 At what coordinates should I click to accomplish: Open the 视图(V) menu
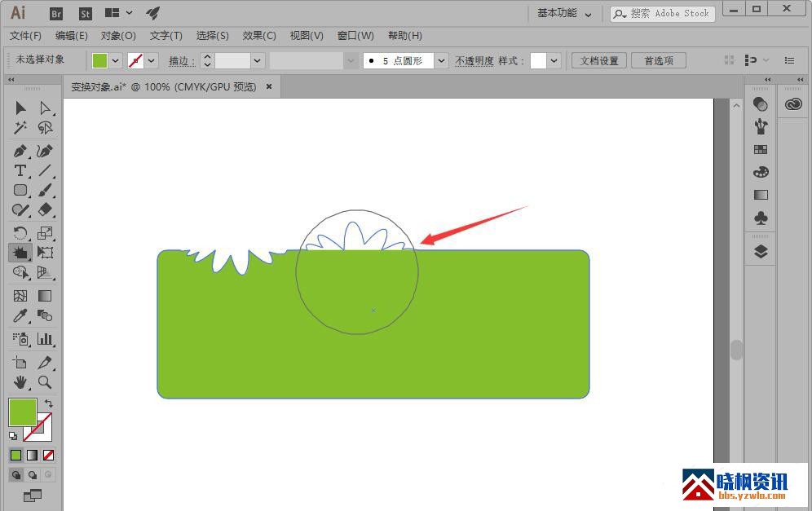[306, 36]
